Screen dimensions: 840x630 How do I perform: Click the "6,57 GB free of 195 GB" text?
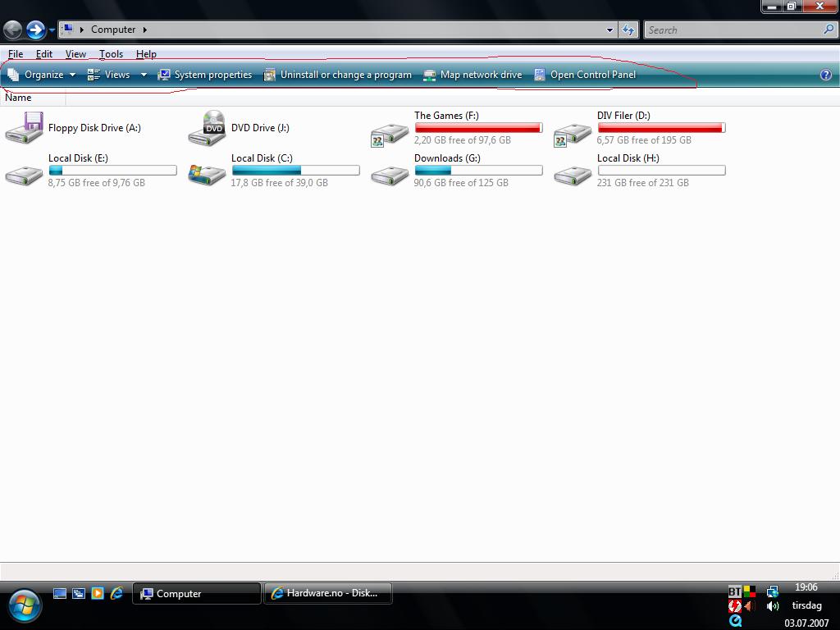pos(644,140)
